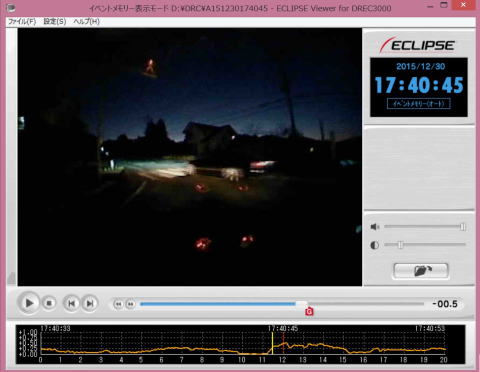This screenshot has height=372, width=480.
Task: Jump to the previous file
Action: pyautogui.click(x=71, y=303)
